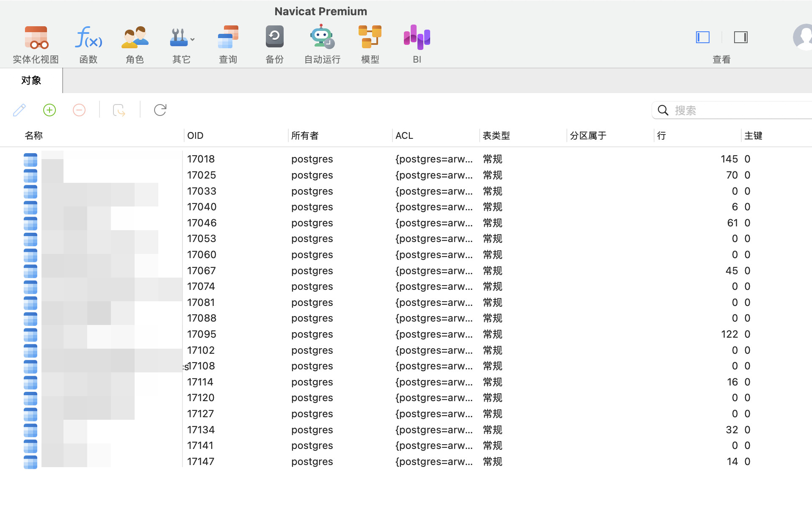Open the BI chart icon

pos(417,37)
